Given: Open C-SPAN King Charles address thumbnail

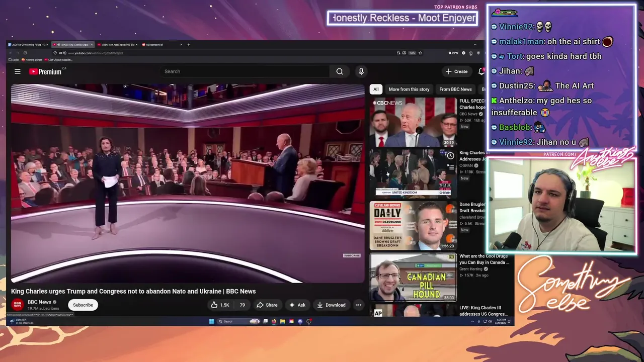Looking at the screenshot, I should [413, 174].
